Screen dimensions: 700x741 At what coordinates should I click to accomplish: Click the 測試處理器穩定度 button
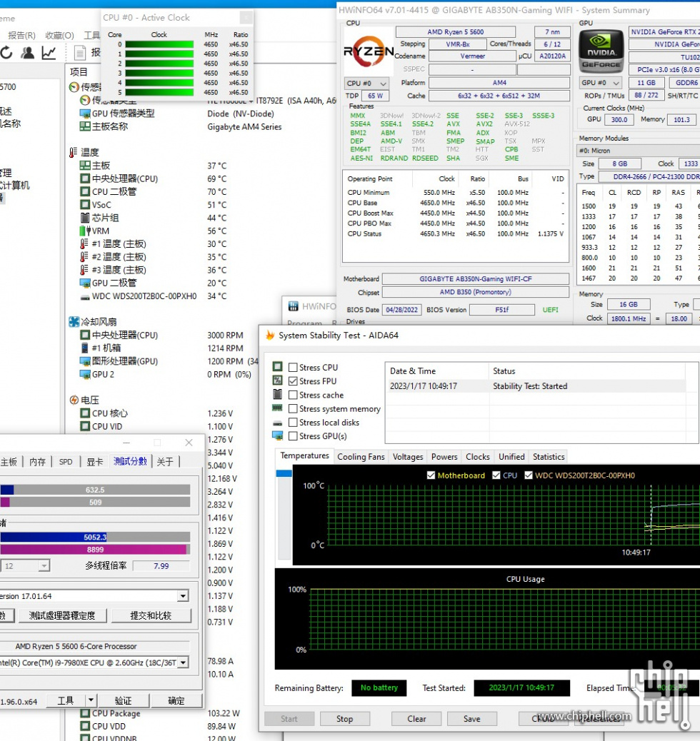[62, 615]
